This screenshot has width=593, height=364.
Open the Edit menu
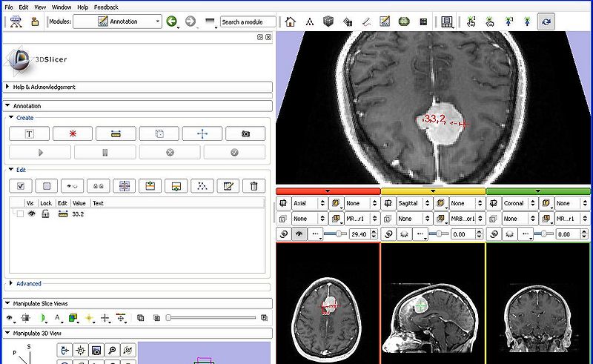tap(24, 7)
